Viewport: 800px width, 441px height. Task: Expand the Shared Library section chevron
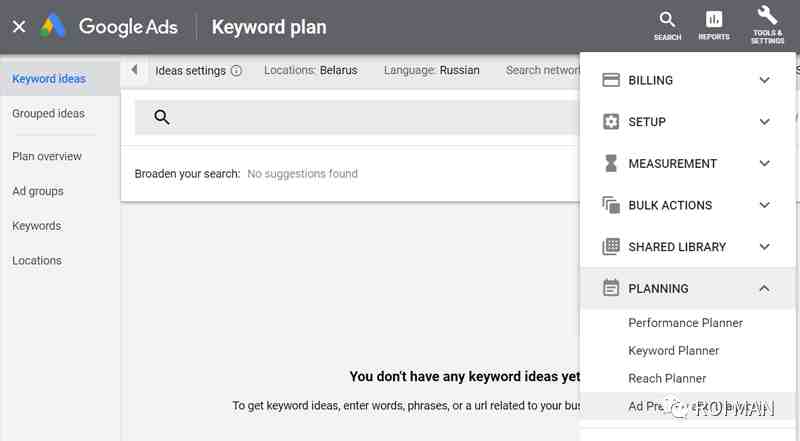(764, 247)
